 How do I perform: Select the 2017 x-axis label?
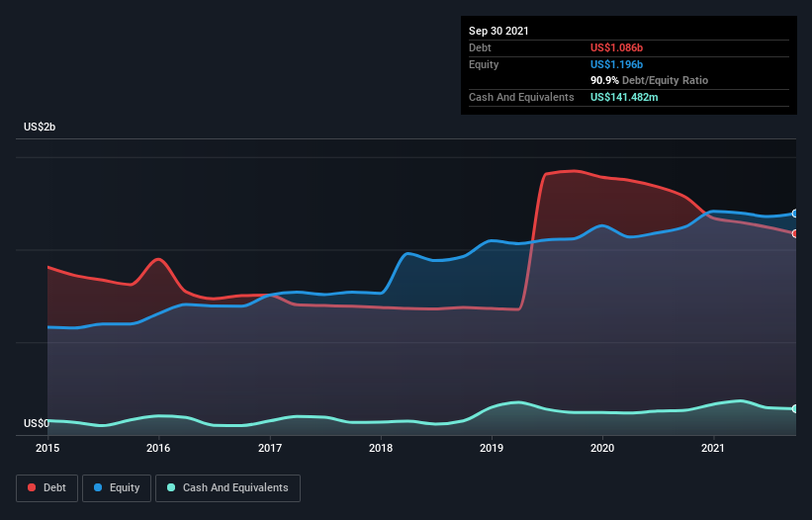coord(270,448)
